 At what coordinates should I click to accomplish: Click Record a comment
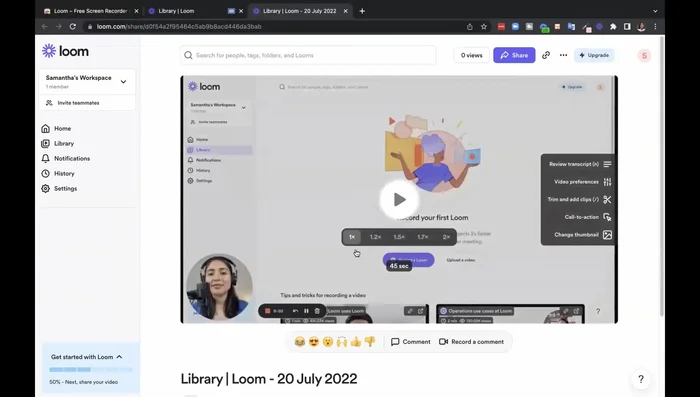pyautogui.click(x=471, y=342)
